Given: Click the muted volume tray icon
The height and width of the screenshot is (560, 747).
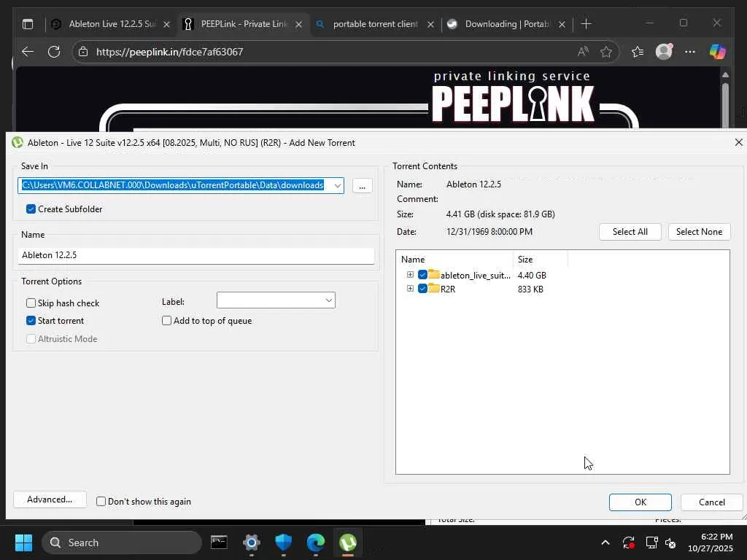Looking at the screenshot, I should 670,542.
